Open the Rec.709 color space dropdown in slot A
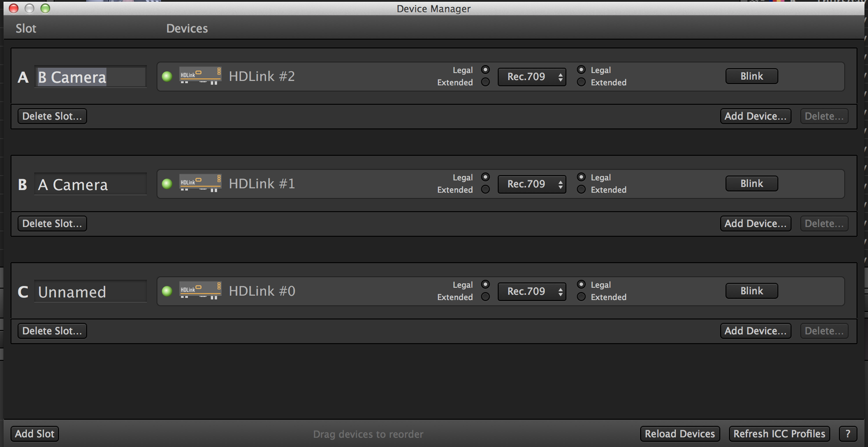Viewport: 868px width, 447px height. [532, 77]
